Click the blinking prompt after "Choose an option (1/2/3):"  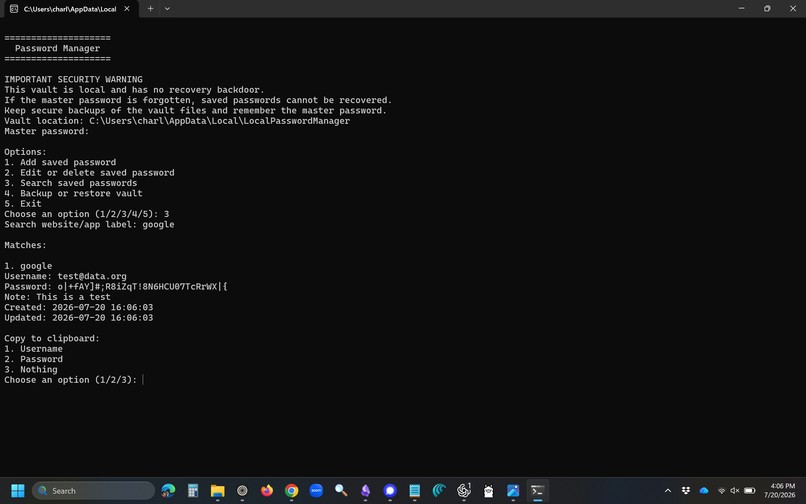point(143,380)
